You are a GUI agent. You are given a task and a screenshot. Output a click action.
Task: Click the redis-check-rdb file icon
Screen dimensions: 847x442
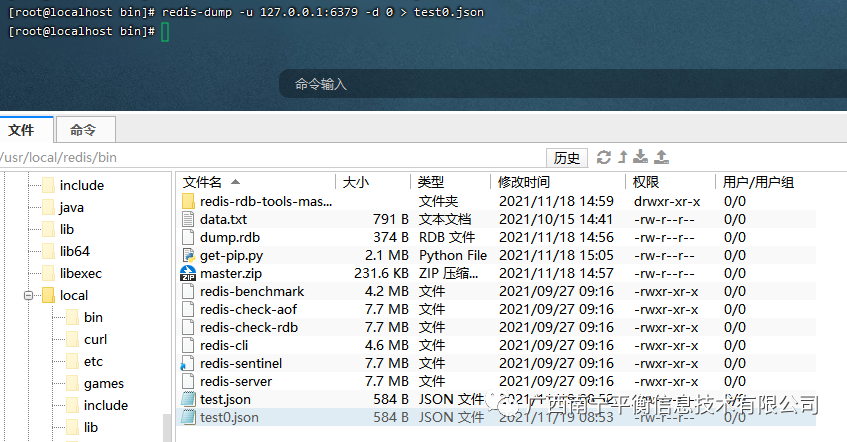(x=188, y=327)
